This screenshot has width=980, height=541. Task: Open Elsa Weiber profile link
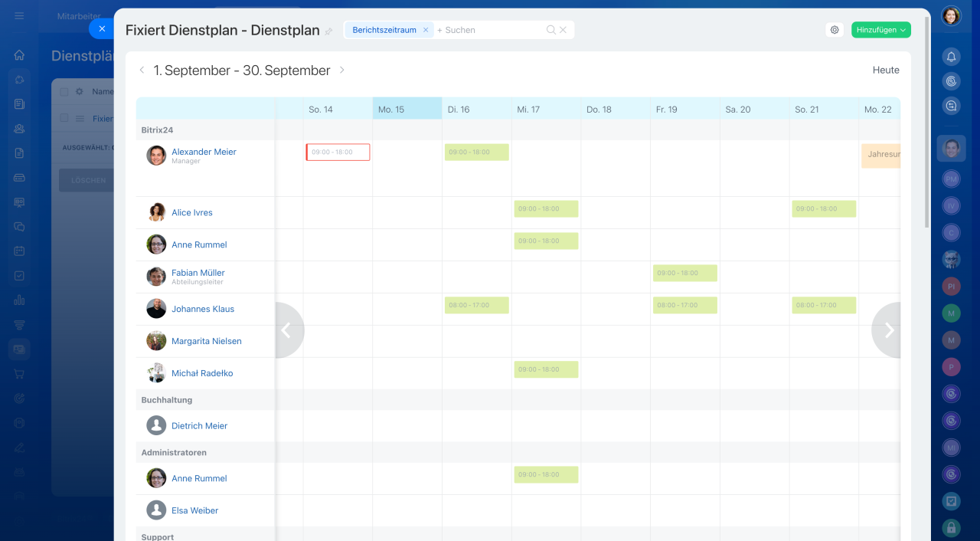tap(194, 510)
